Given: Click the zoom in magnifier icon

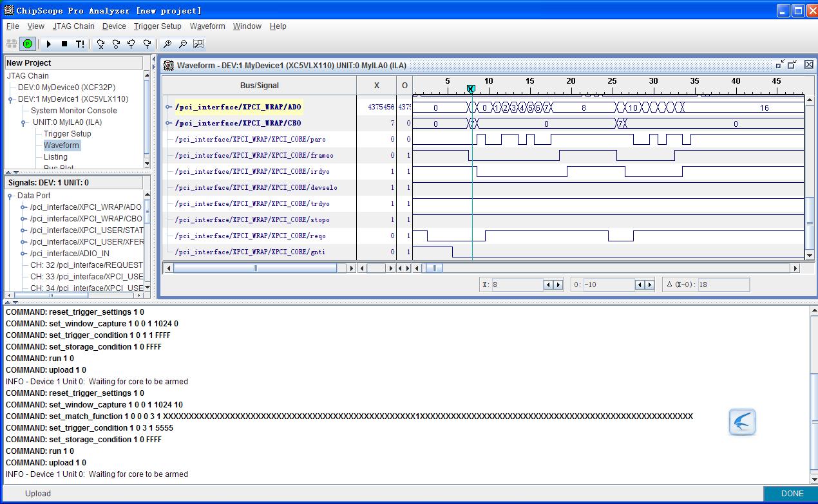Looking at the screenshot, I should (167, 44).
